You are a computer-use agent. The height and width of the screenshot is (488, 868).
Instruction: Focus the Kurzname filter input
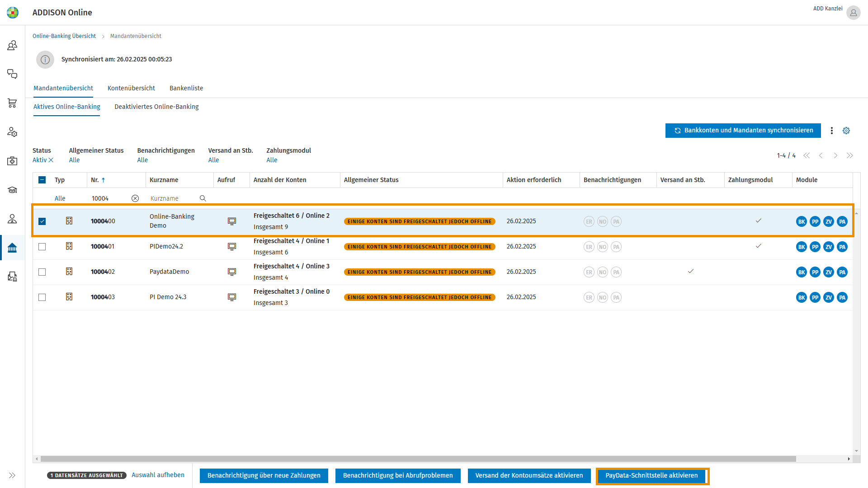pyautogui.click(x=174, y=198)
